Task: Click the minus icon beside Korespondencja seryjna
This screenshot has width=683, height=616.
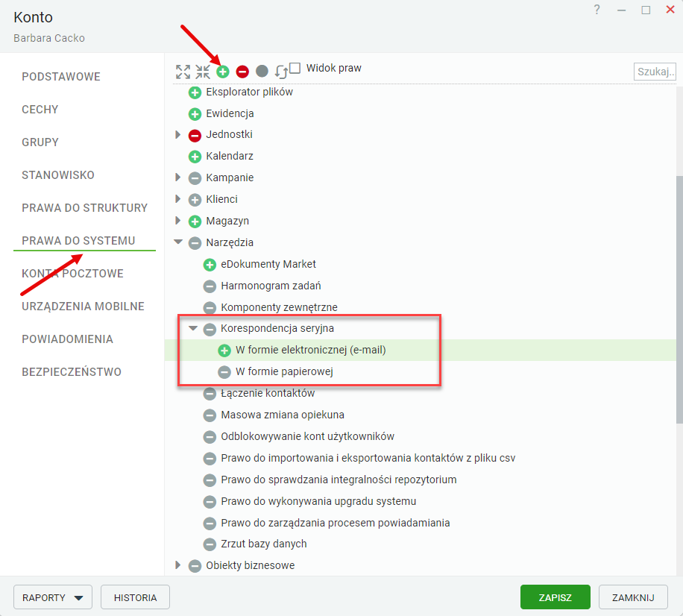Action: (210, 329)
